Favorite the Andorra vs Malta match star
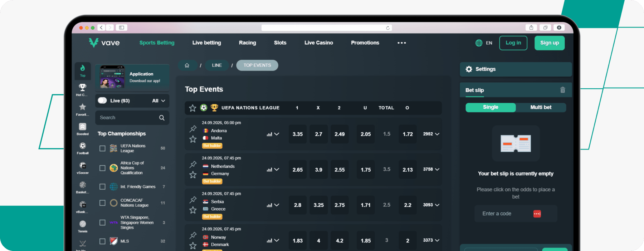Image resolution: width=644 pixels, height=251 pixels. (x=193, y=139)
